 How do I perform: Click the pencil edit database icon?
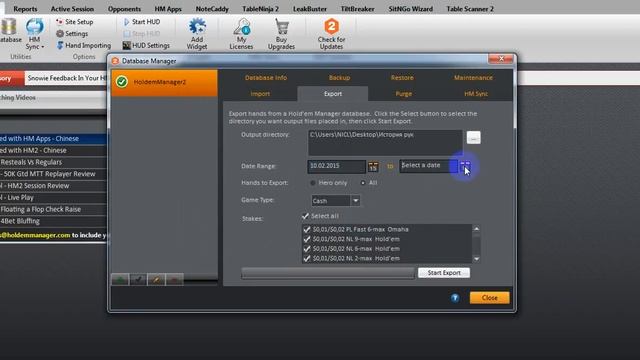(x=156, y=280)
